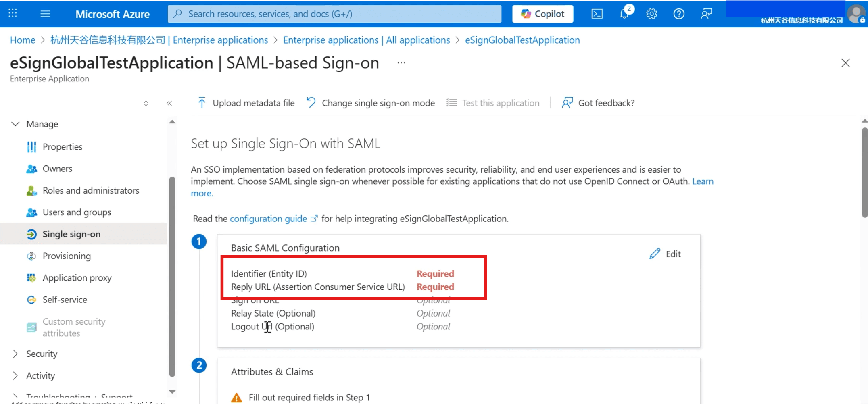Image resolution: width=868 pixels, height=404 pixels.
Task: Click the Properties bars icon
Action: click(31, 147)
